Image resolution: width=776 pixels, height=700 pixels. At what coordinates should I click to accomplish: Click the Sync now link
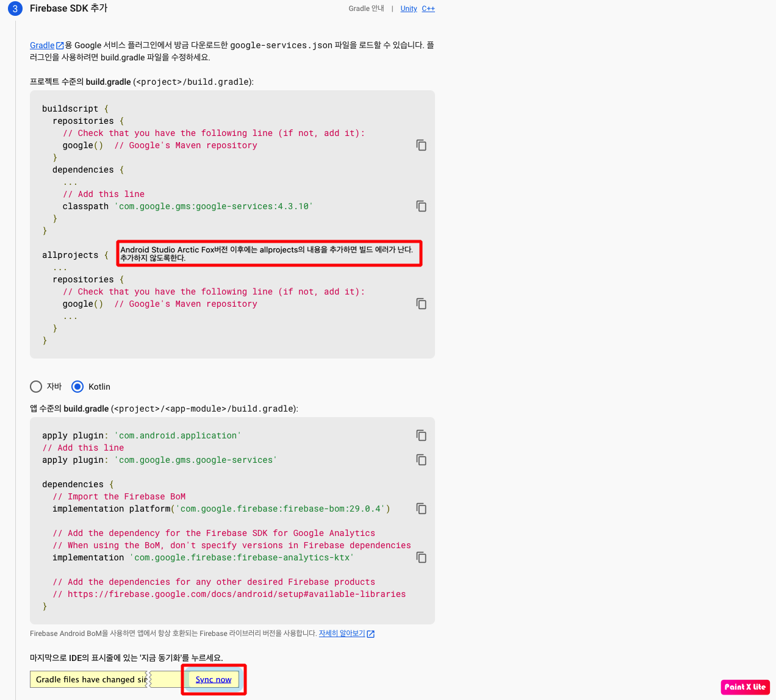click(x=214, y=679)
